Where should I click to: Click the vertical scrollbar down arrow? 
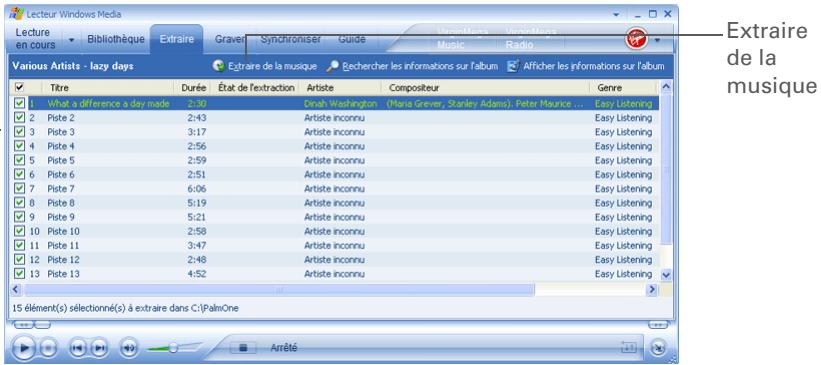(x=665, y=274)
